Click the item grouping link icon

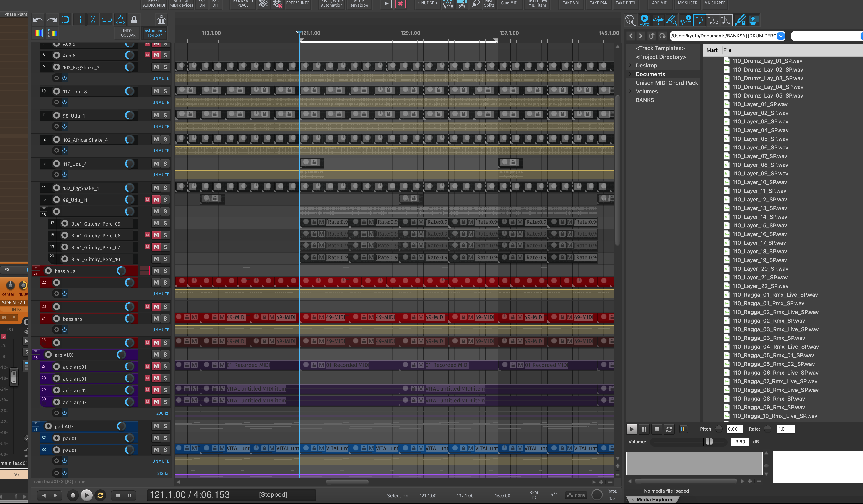coord(107,20)
